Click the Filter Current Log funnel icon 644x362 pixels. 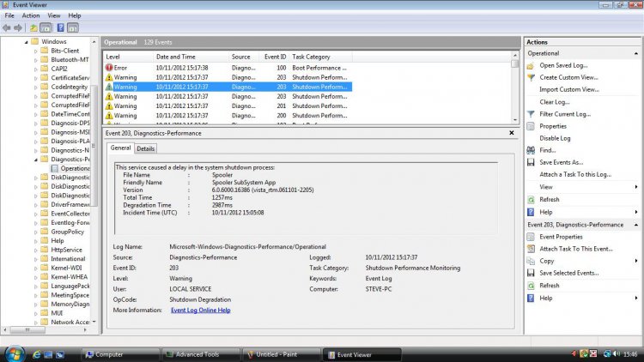[531, 114]
